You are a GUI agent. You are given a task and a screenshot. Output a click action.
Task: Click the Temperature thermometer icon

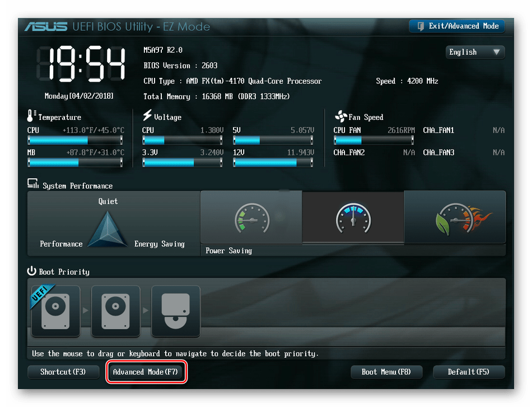[31, 115]
